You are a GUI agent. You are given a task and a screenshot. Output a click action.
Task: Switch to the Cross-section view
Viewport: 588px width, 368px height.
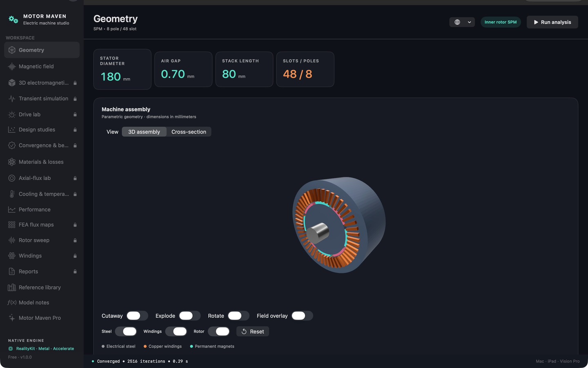[189, 132]
